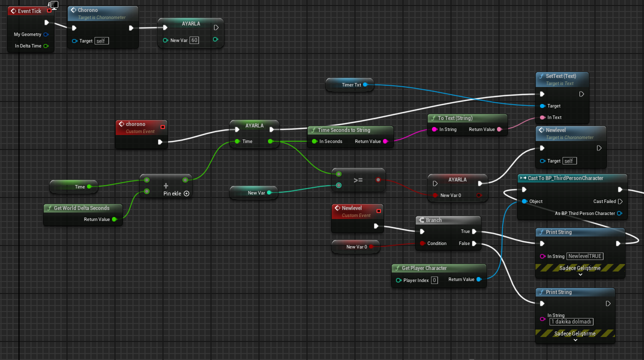Viewport: 644px width, 360px height.
Task: Click the In Seconds input pin
Action: 314,141
